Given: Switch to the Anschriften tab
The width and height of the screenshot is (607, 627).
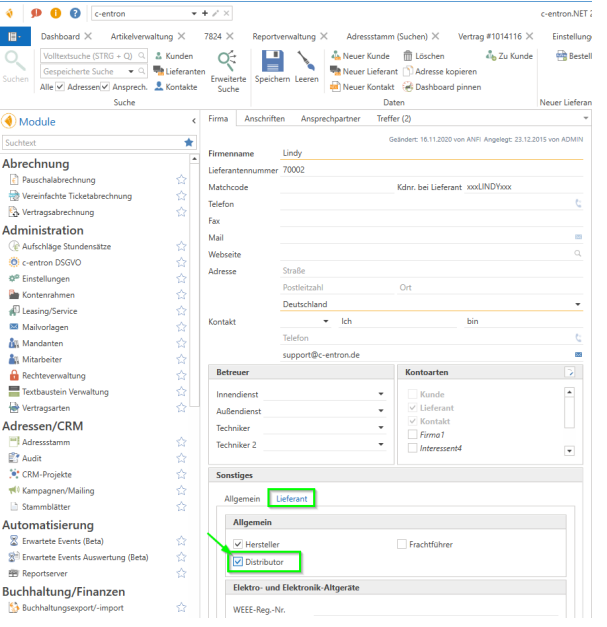Looking at the screenshot, I should (264, 118).
